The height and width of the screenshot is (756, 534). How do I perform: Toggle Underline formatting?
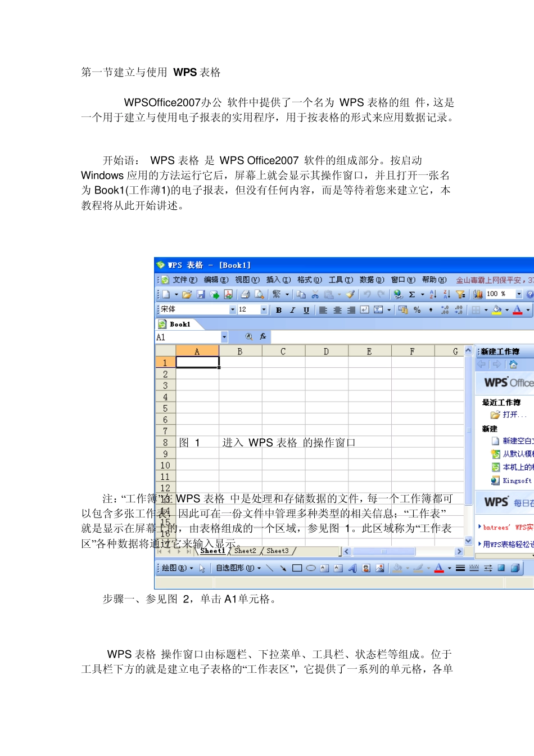click(306, 310)
